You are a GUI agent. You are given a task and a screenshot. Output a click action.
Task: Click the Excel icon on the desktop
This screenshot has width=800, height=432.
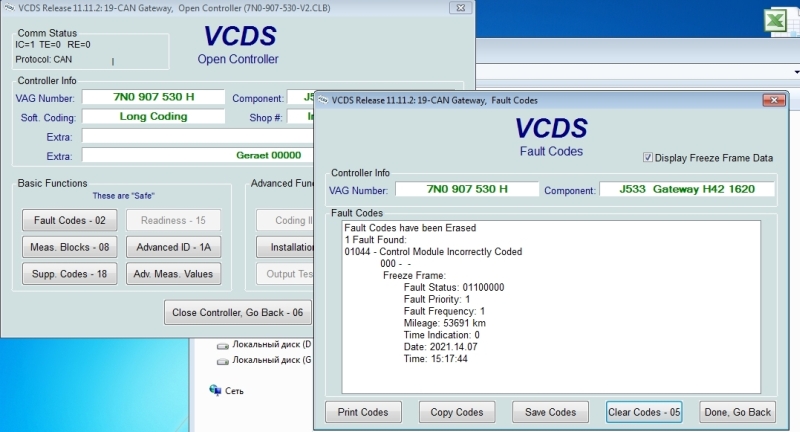pos(776,21)
